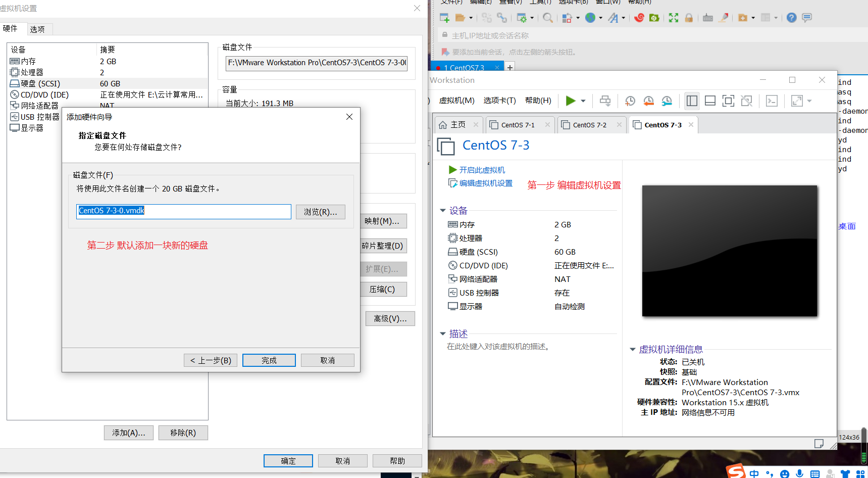The image size is (868, 478).
Task: Open the 帮助(H) menu in VMware
Action: coord(538,101)
